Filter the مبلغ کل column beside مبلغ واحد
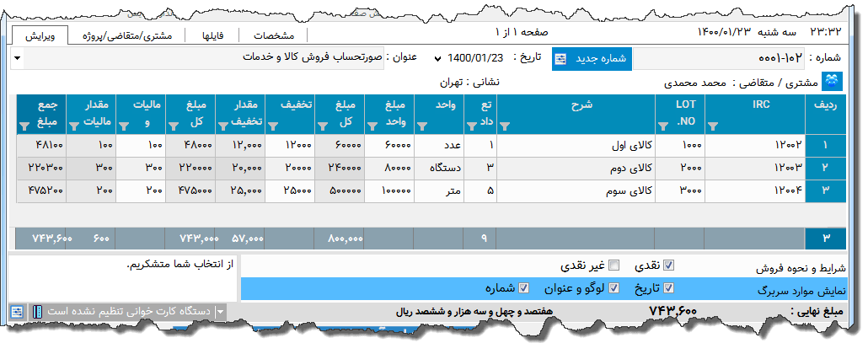Viewport: 868px width, 354px height. (322, 127)
